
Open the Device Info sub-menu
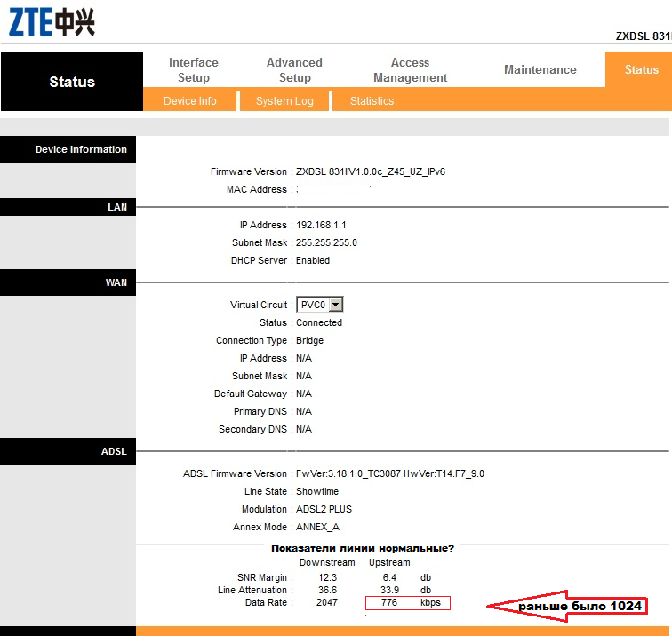(x=189, y=101)
